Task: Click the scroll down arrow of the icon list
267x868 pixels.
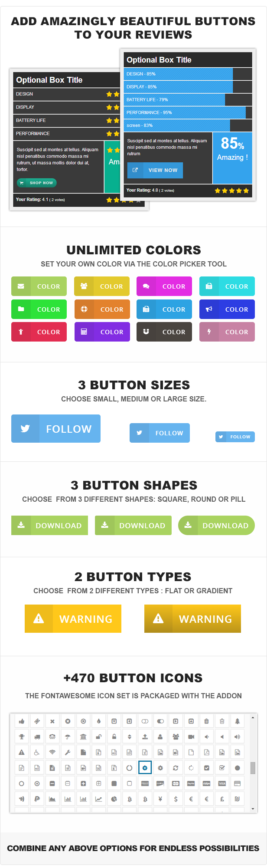Action: click(253, 809)
